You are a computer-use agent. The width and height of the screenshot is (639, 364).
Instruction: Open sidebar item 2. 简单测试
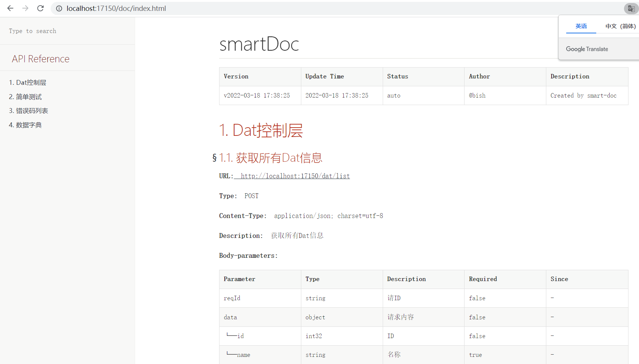pyautogui.click(x=25, y=97)
